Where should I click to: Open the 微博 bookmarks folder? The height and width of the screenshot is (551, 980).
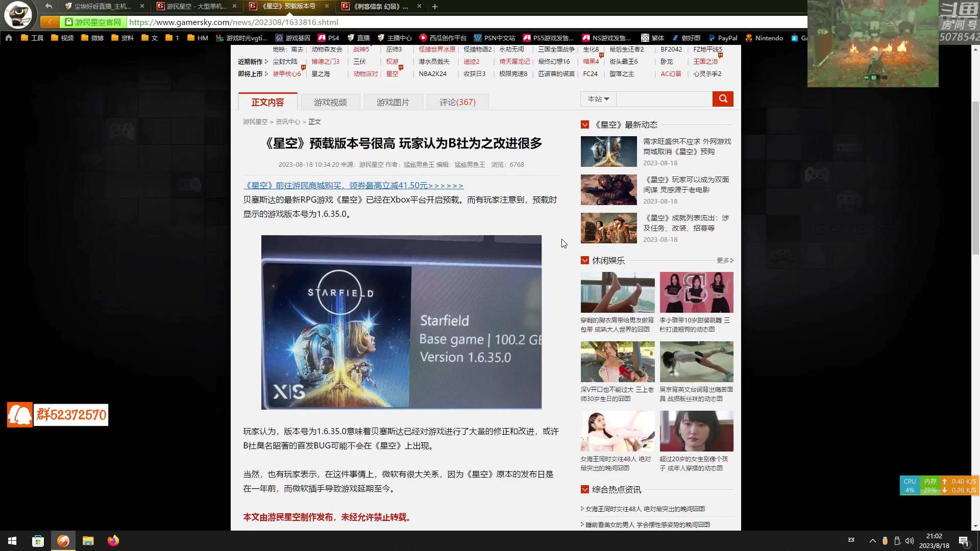(92, 38)
